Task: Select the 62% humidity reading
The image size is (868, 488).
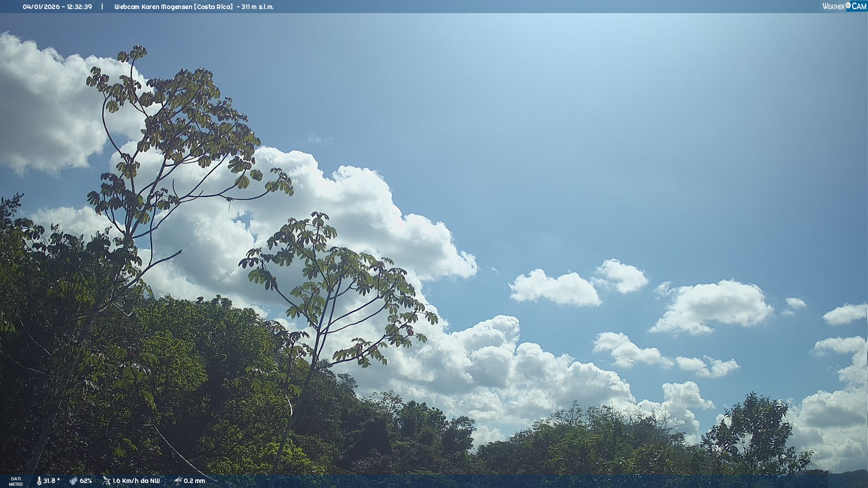Action: 86,481
